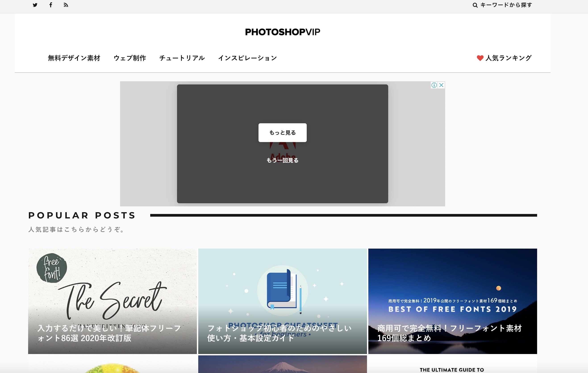Viewport: 588px width, 373px height.
Task: Open Photoshop cheatsheet beginners post
Action: coord(282,301)
